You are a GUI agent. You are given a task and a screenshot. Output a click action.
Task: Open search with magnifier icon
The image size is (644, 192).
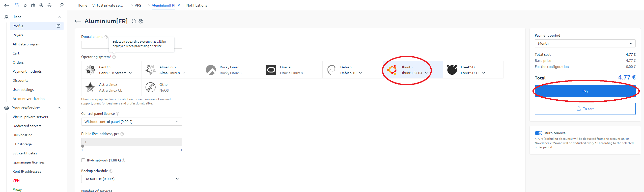click(x=62, y=5)
